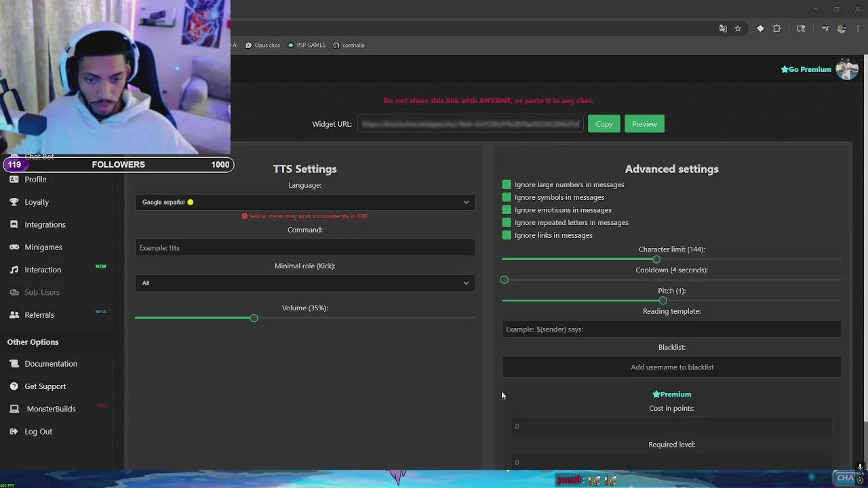Toggle Ignore emoticons in messages checkbox
The height and width of the screenshot is (488, 868).
click(507, 210)
